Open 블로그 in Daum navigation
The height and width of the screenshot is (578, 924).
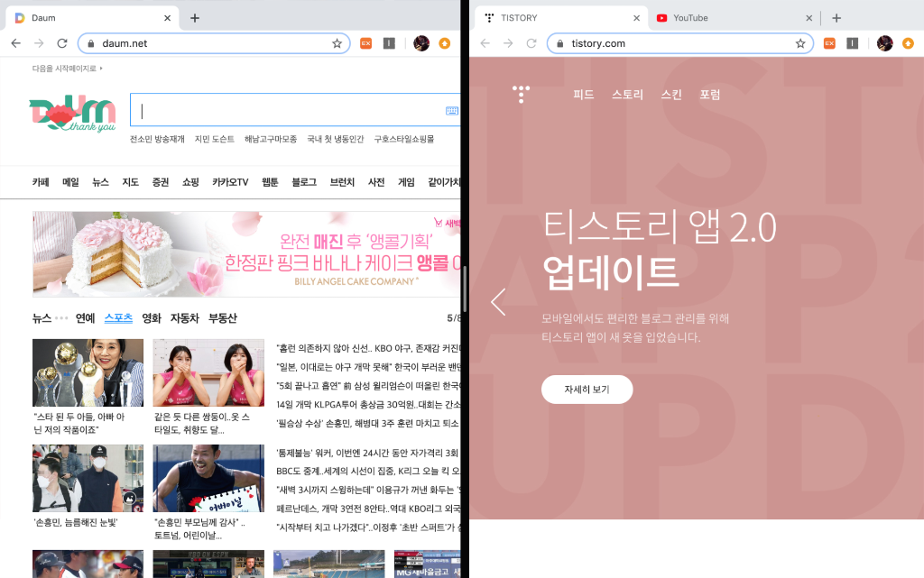[304, 182]
